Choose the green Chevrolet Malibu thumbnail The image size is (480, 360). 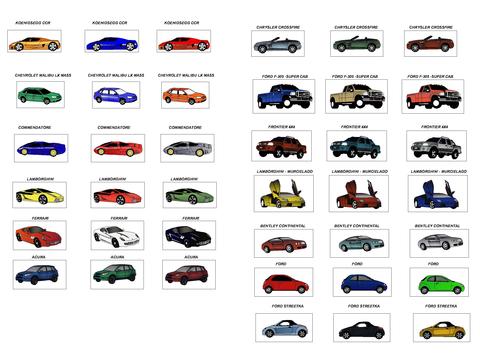point(40,95)
